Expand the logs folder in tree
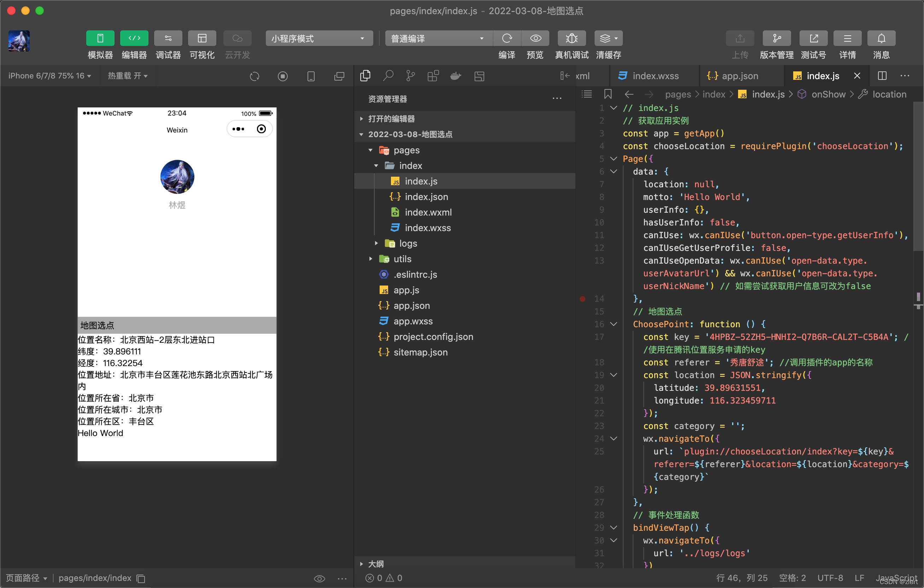The image size is (924, 588). (x=408, y=243)
